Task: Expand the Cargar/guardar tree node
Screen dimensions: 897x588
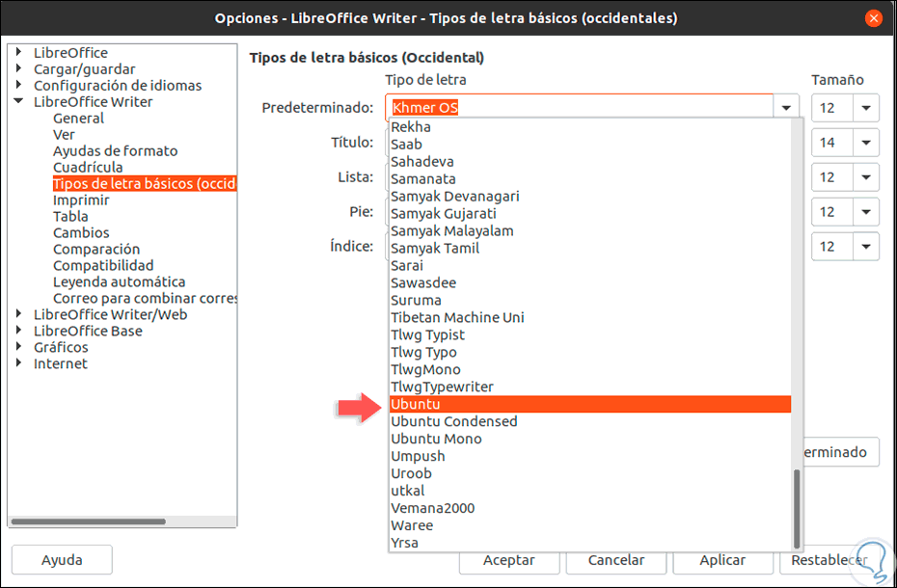Action: 19,69
